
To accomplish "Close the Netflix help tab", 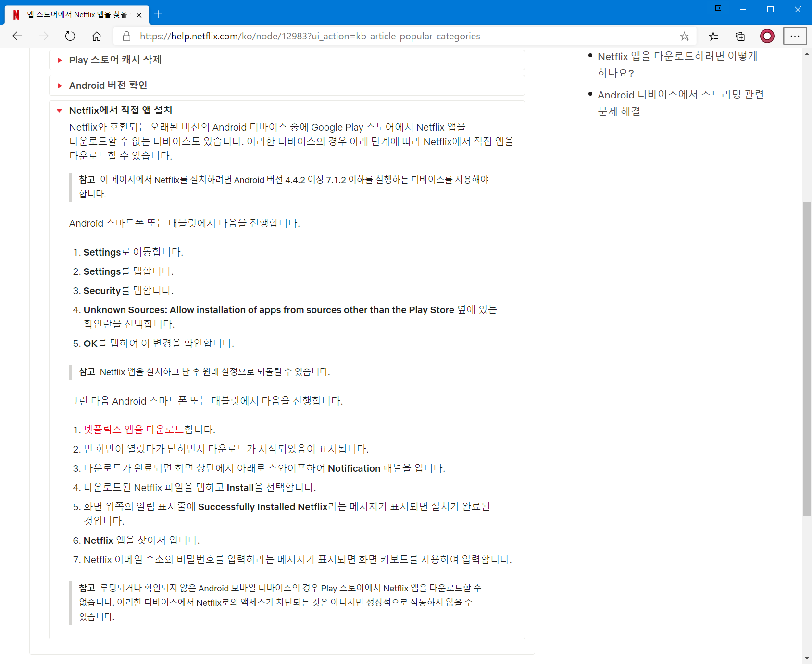I will point(139,15).
